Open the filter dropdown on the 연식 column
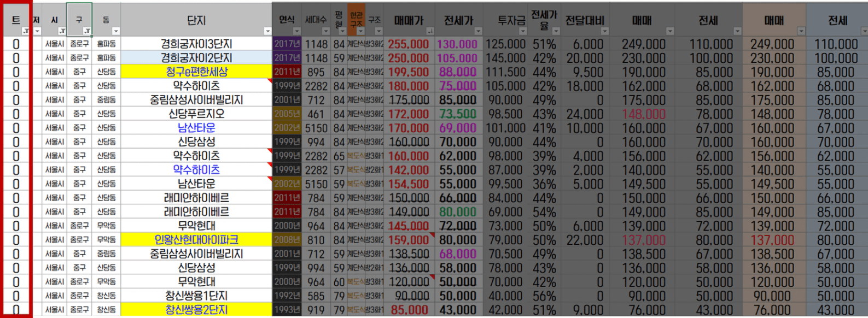Viewport: 868px width, 318px height. 297,31
